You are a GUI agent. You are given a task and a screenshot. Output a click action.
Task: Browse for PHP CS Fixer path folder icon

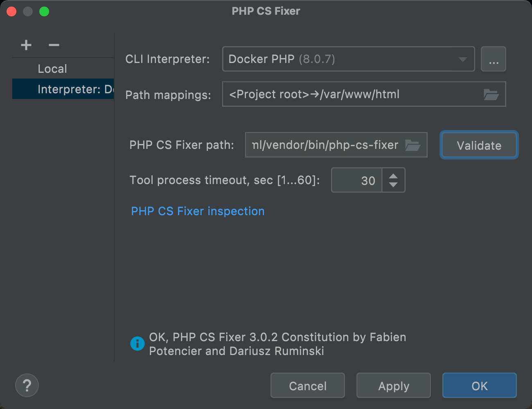413,145
